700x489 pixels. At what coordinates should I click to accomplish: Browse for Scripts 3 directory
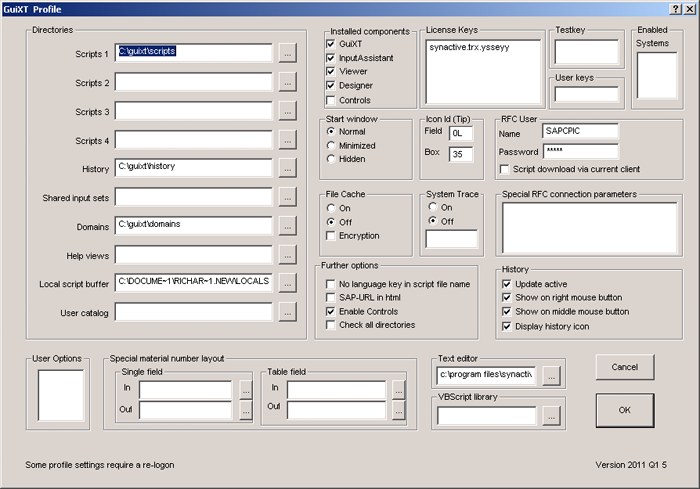[x=288, y=112]
